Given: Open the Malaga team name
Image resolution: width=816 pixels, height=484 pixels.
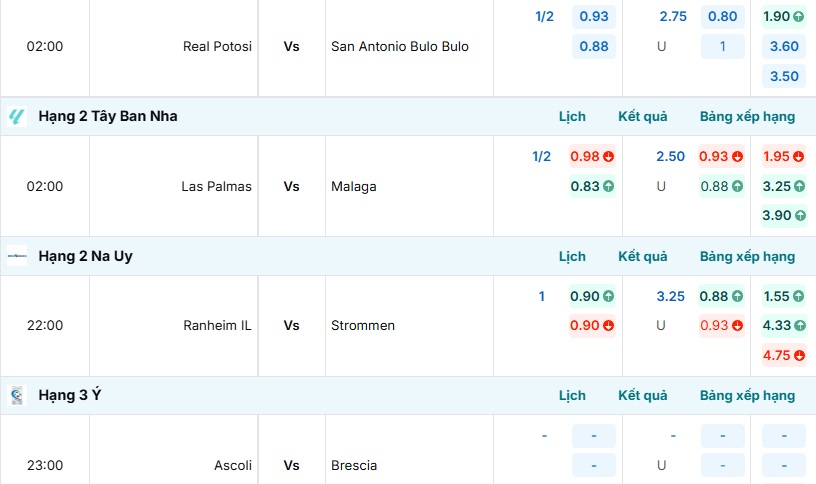Looking at the screenshot, I should coord(354,186).
